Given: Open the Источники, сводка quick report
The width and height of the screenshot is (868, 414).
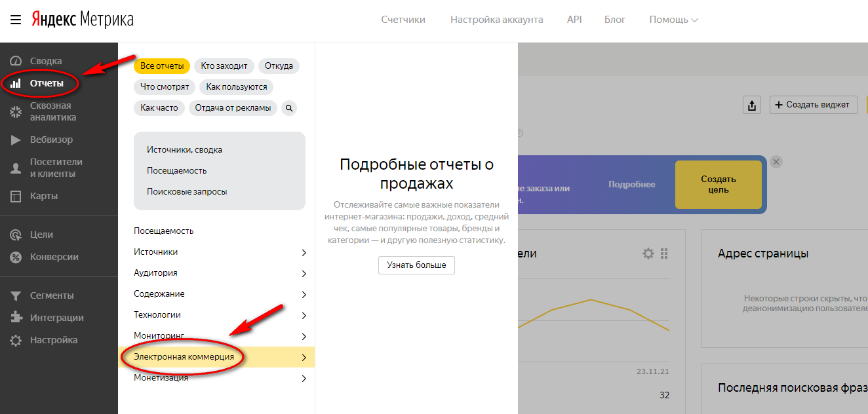Looking at the screenshot, I should point(185,150).
